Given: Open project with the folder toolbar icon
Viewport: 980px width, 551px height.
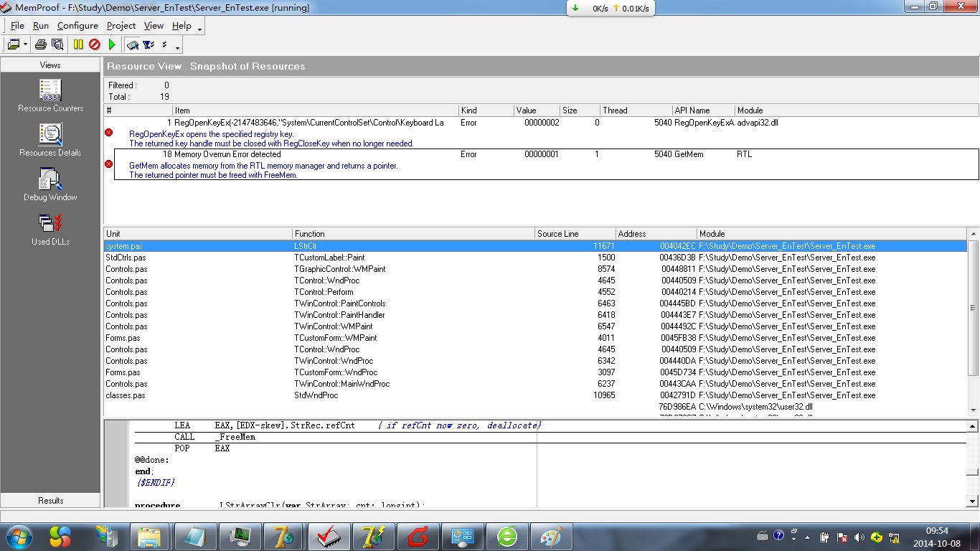Looking at the screenshot, I should (x=13, y=44).
